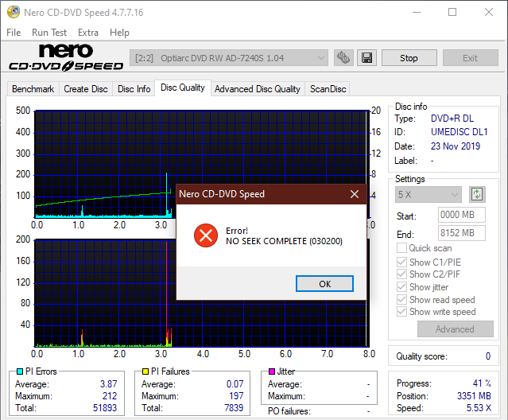Click the PI Errors total 51893
The image size is (508, 420).
[105, 408]
